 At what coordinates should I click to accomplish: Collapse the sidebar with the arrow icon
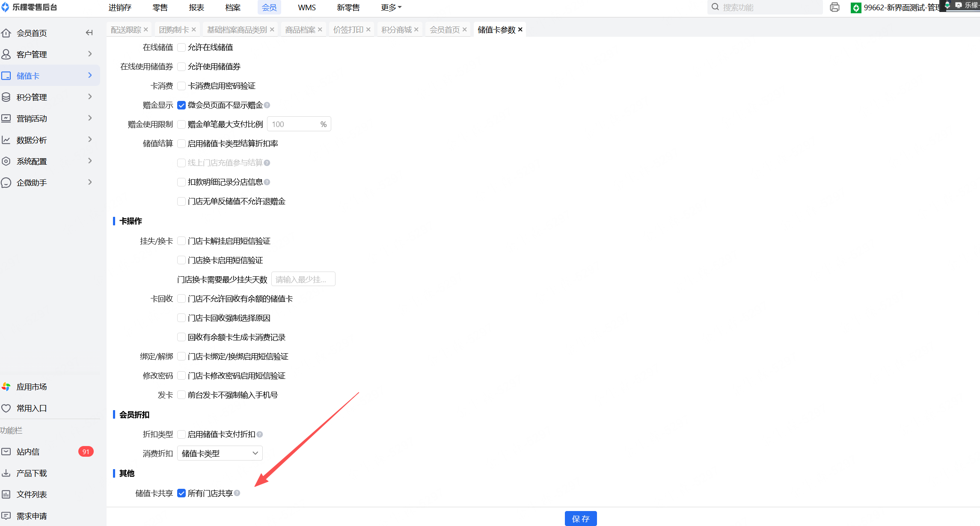tap(89, 33)
